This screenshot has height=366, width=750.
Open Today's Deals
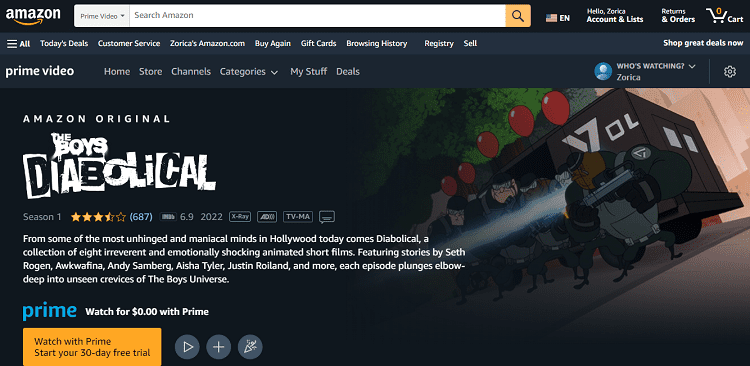point(64,44)
